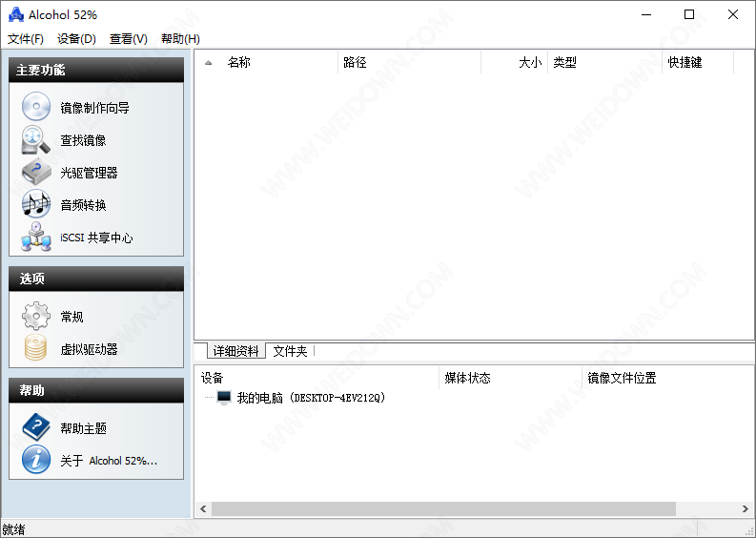Click the Alcohol 52% logo in title bar
The image size is (756, 538).
pos(16,14)
